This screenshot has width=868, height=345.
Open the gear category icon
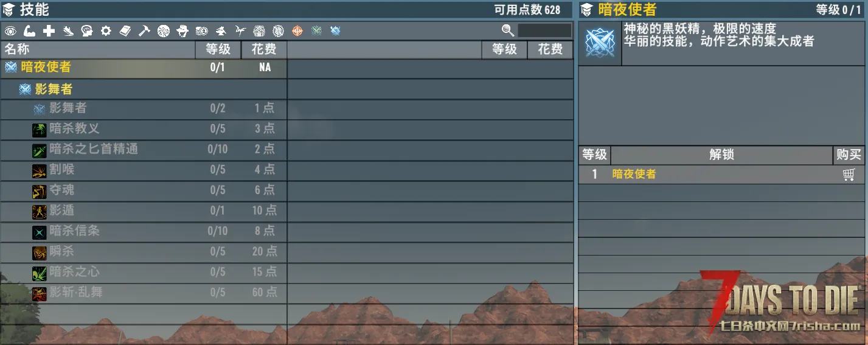[x=106, y=30]
